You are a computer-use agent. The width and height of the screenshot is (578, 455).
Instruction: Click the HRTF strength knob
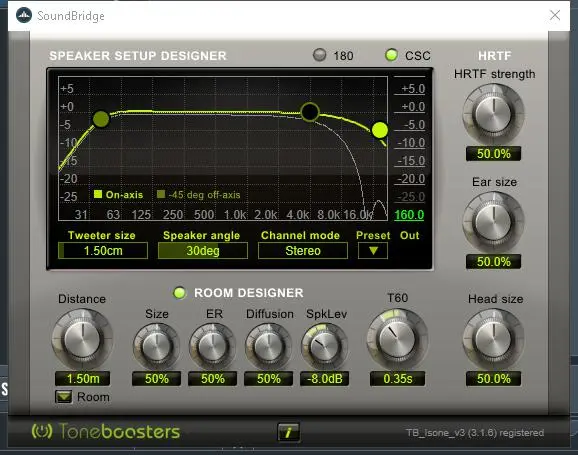(x=493, y=114)
